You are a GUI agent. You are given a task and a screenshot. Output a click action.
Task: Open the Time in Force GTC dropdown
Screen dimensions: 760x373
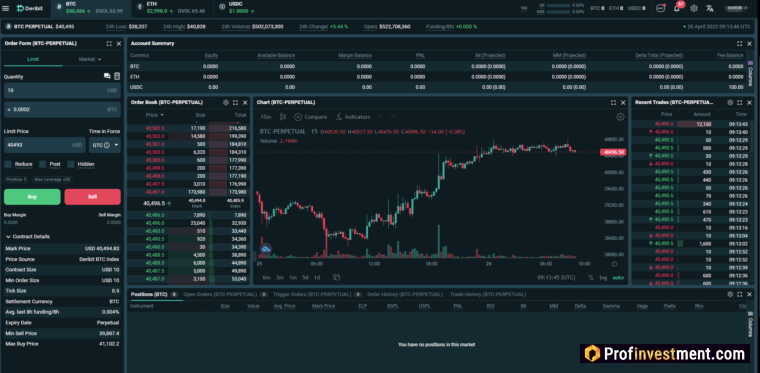coord(105,145)
